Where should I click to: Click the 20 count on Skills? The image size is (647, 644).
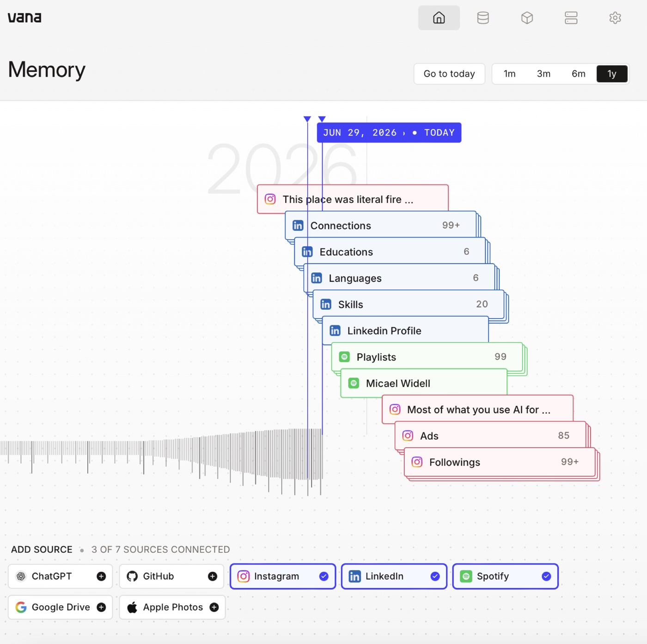pyautogui.click(x=482, y=304)
